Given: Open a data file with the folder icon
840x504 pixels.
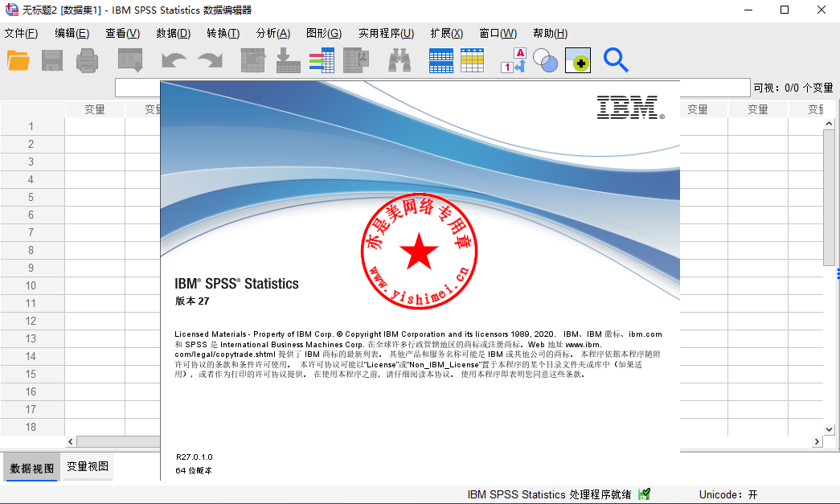Looking at the screenshot, I should 18,60.
